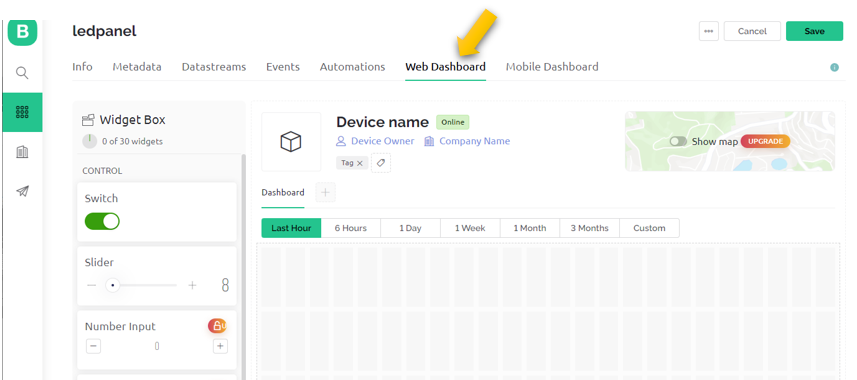Screen dimensions: 857x380
Task: Open the organization building icon in sidebar
Action: [22, 152]
